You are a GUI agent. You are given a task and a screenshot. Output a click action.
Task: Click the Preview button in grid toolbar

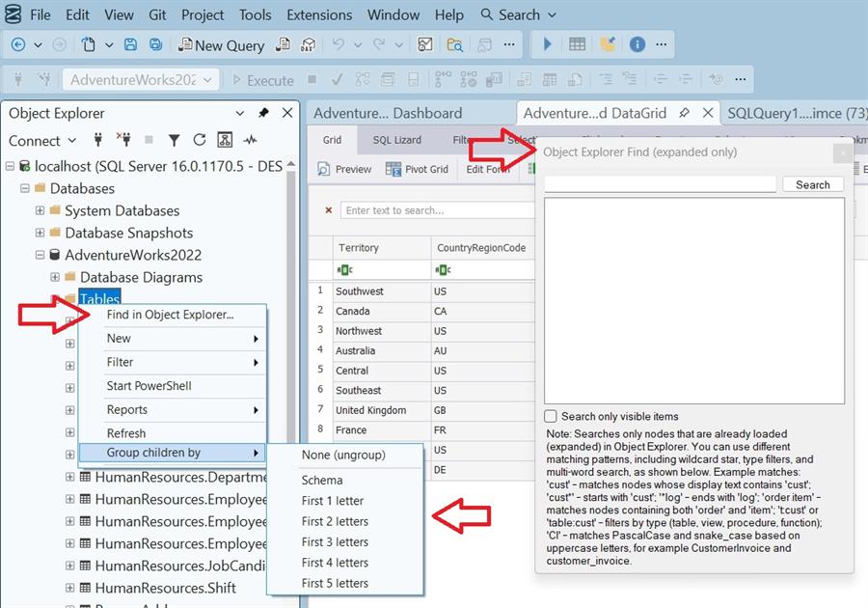344,169
